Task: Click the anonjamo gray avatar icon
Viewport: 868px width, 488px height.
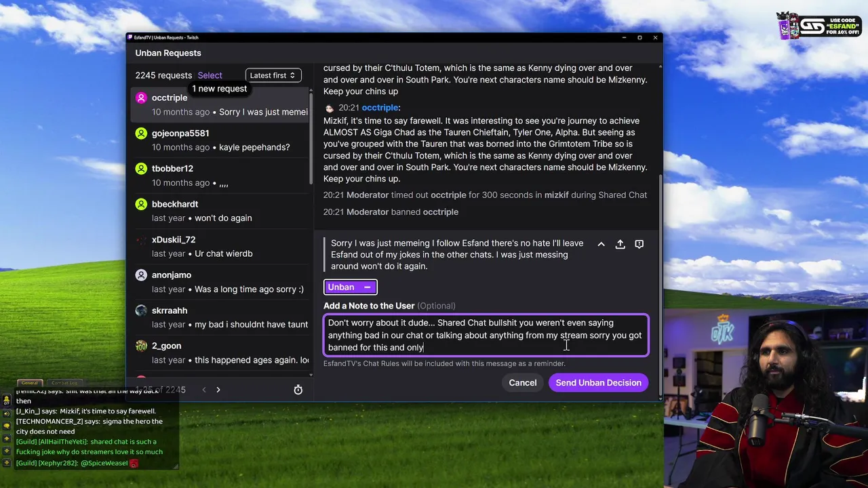Action: coord(141,275)
